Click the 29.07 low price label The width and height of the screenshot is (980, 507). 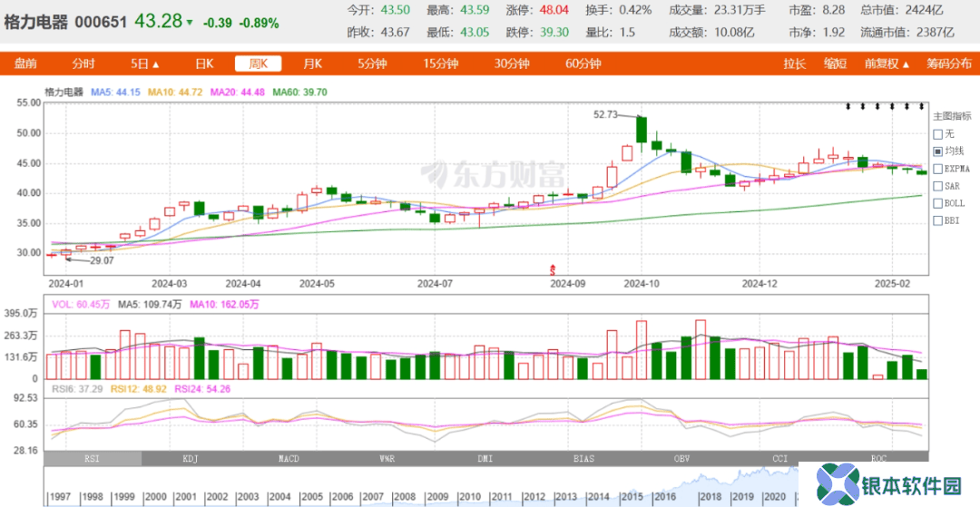coord(102,260)
